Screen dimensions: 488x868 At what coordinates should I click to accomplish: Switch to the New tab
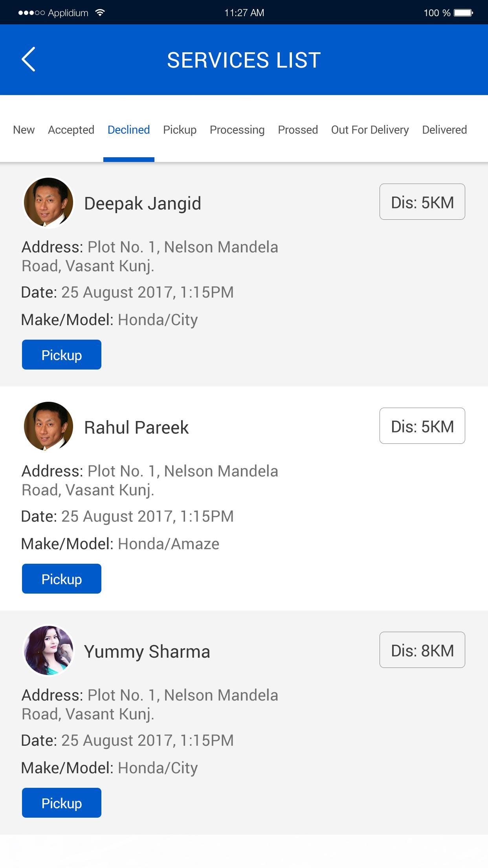(24, 130)
